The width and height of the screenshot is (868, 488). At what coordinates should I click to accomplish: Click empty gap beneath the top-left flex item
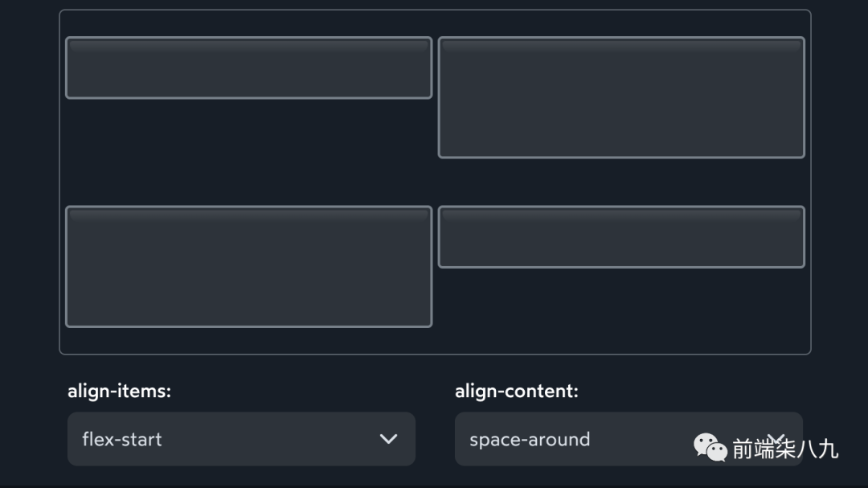(248, 153)
